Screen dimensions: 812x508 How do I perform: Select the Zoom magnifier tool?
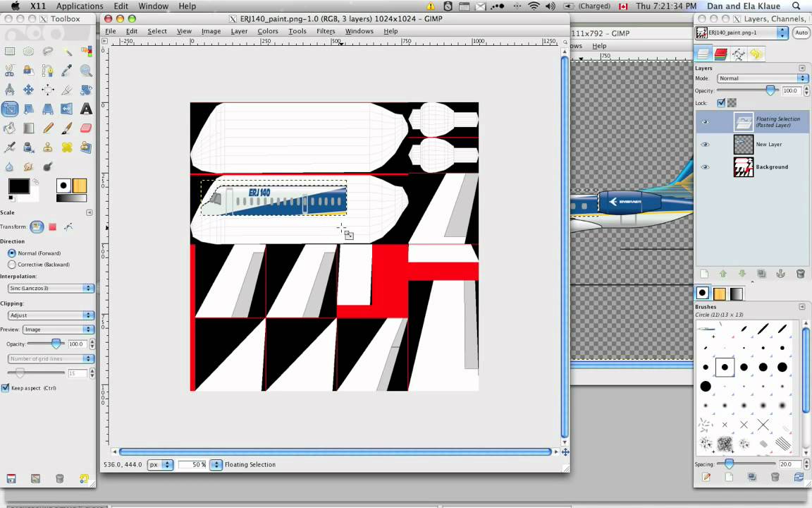coord(87,71)
